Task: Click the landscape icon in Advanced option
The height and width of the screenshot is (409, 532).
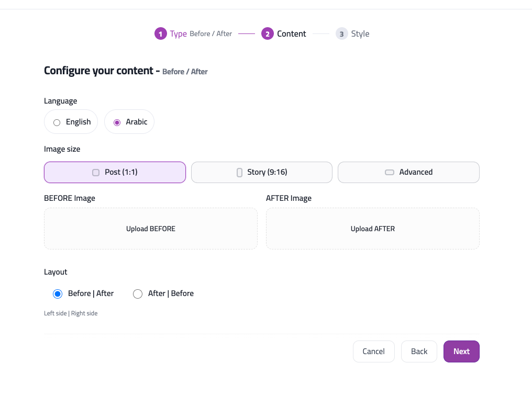Action: (390, 172)
